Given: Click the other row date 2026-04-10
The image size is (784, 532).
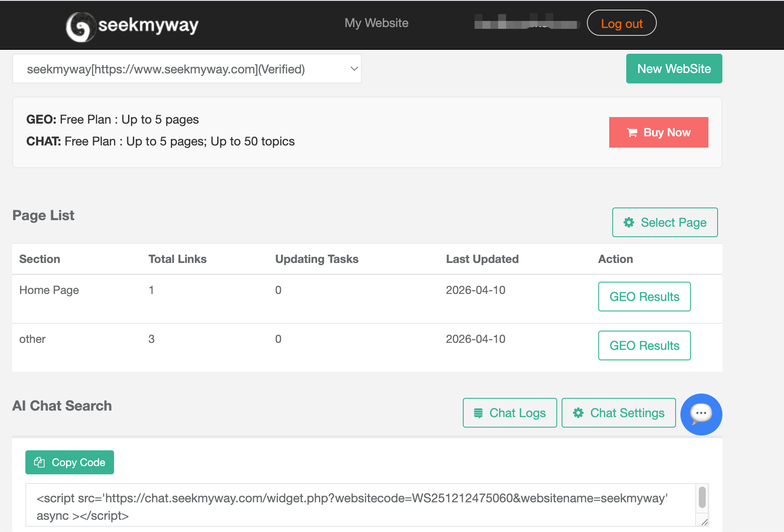Looking at the screenshot, I should pyautogui.click(x=475, y=339).
